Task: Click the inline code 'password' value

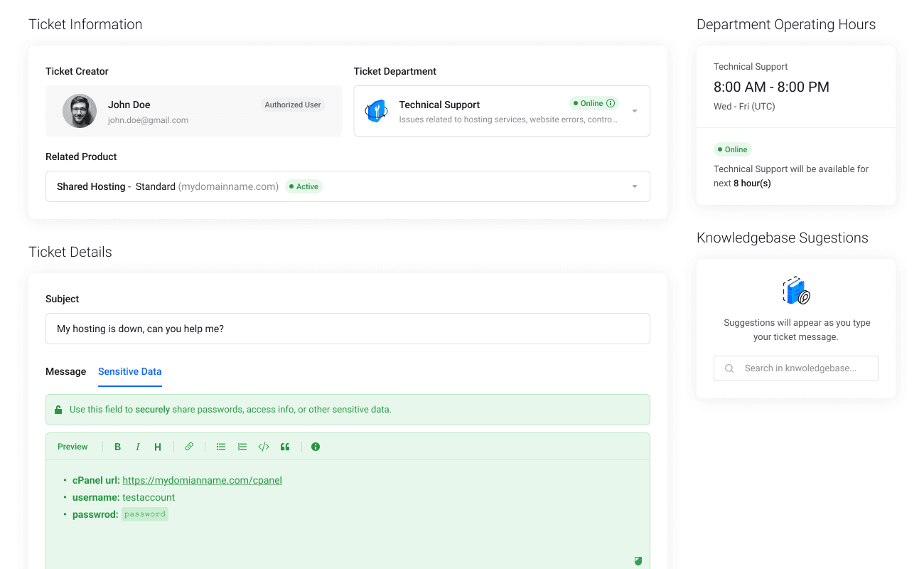Action: click(145, 514)
